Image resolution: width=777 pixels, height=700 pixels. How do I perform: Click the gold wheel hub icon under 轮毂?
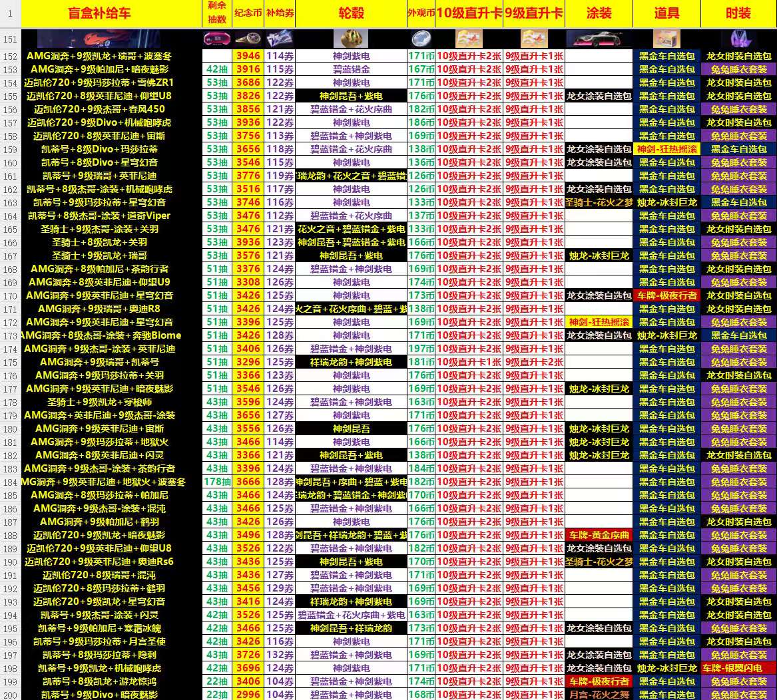coord(351,39)
